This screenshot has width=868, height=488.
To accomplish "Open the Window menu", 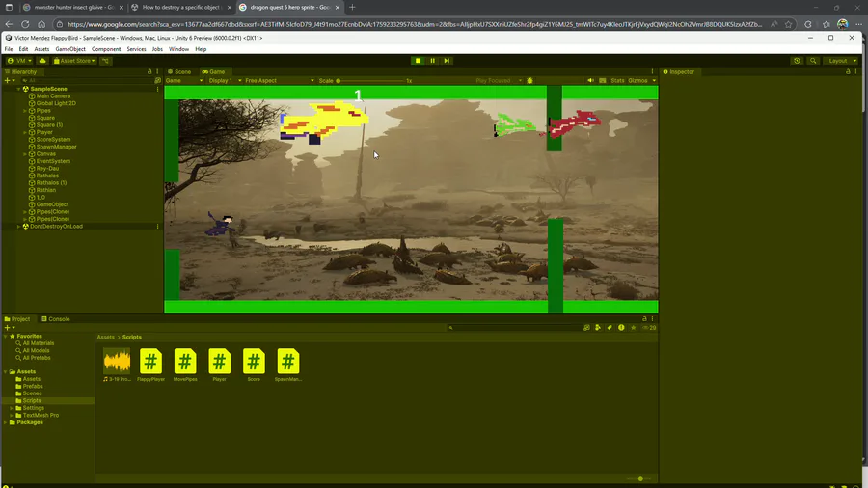I will click(178, 49).
